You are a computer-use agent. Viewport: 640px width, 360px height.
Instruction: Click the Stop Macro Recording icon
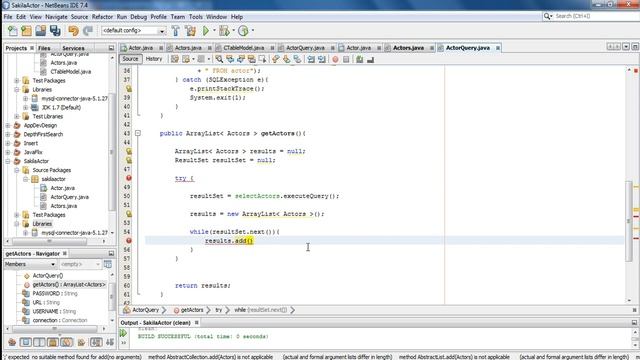click(x=346, y=59)
